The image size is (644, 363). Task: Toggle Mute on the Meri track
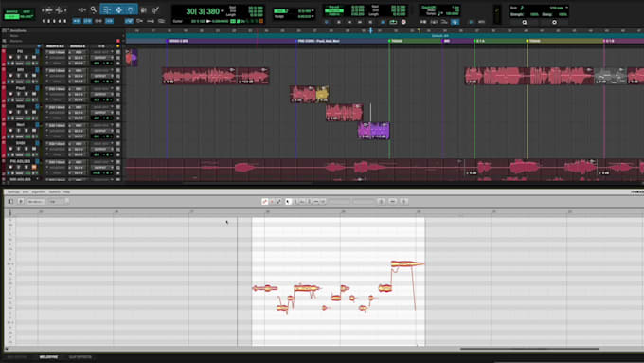[x=34, y=130]
